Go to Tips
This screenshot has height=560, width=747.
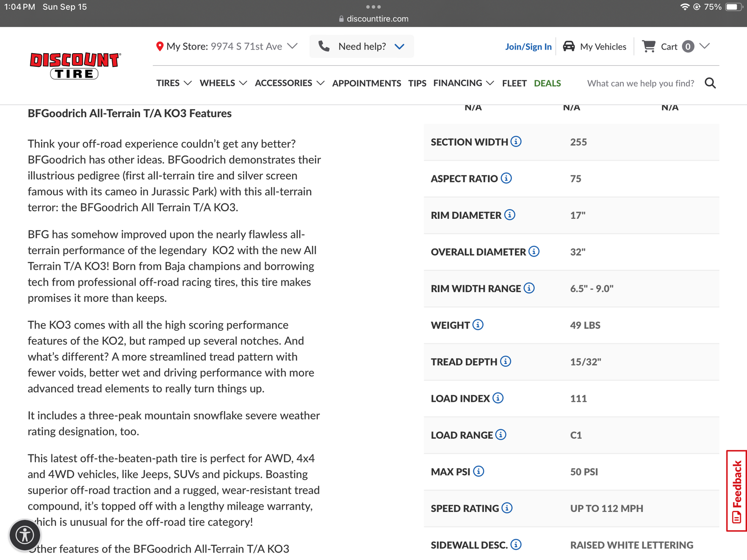coord(417,83)
